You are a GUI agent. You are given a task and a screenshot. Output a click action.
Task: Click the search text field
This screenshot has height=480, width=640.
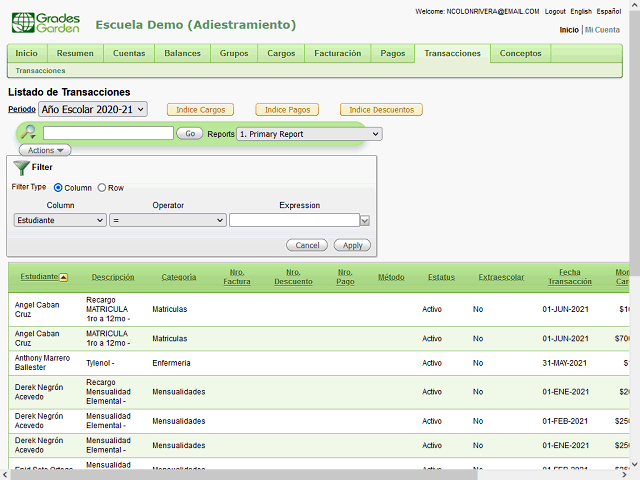[x=108, y=133]
